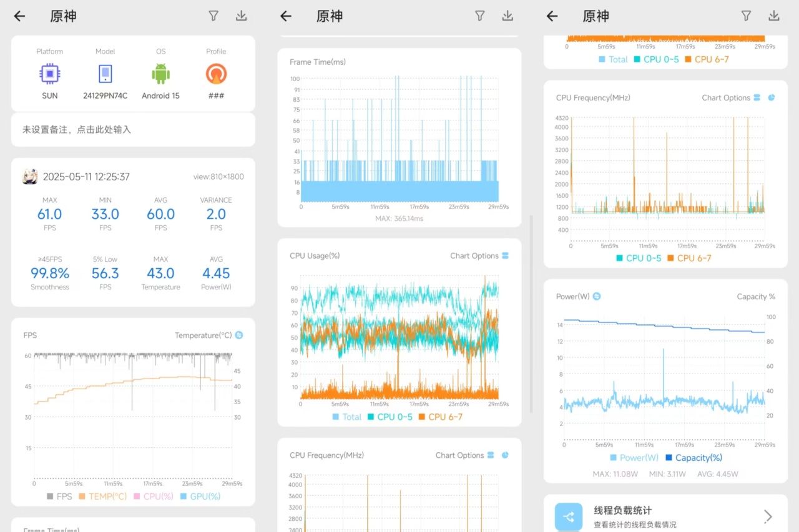
Task: Toggle the Capacity(%) legend series
Action: click(693, 458)
